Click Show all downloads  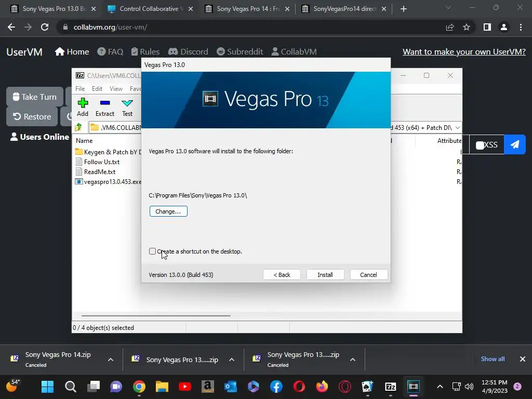(493, 359)
